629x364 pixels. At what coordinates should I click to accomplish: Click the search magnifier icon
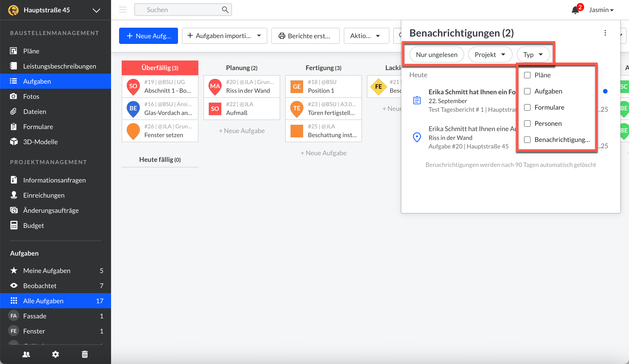click(225, 10)
